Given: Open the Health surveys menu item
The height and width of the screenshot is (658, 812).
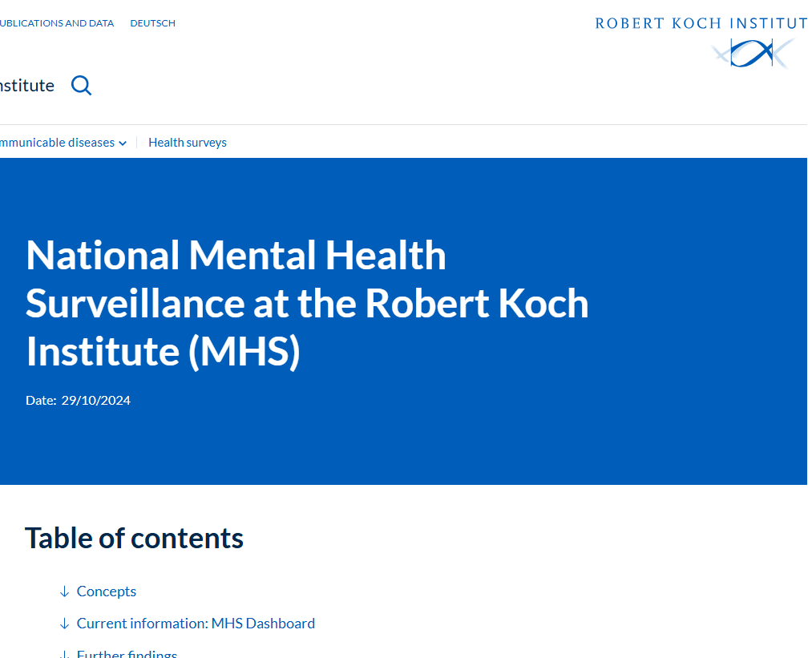Looking at the screenshot, I should (188, 143).
